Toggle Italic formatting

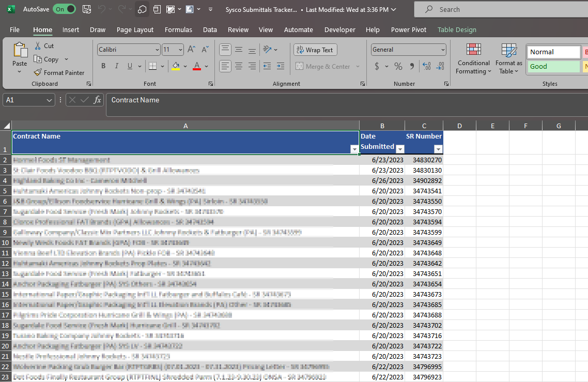[117, 66]
